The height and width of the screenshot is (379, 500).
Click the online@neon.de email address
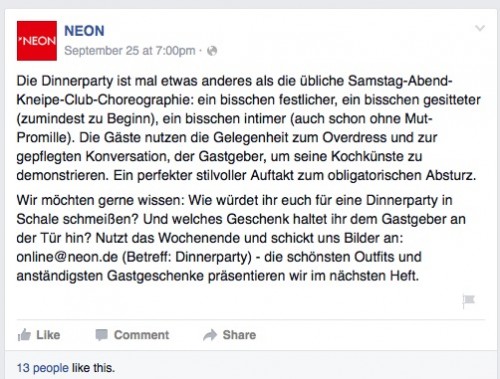coord(67,257)
